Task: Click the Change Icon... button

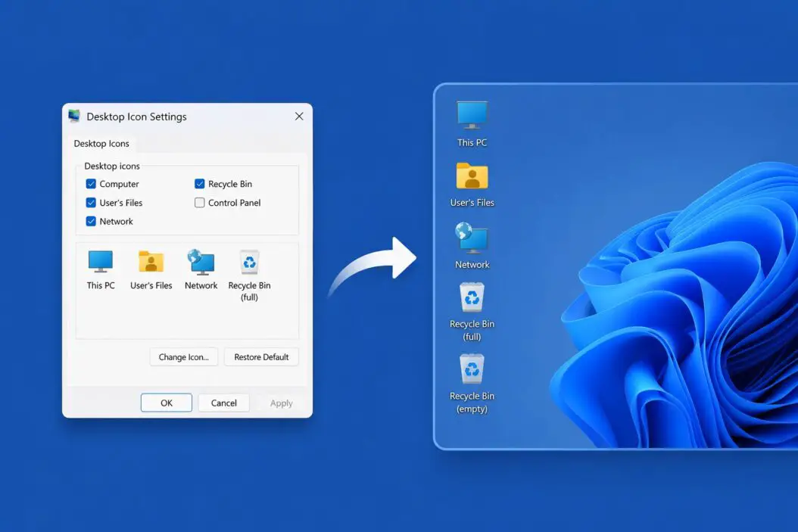Action: (x=184, y=357)
